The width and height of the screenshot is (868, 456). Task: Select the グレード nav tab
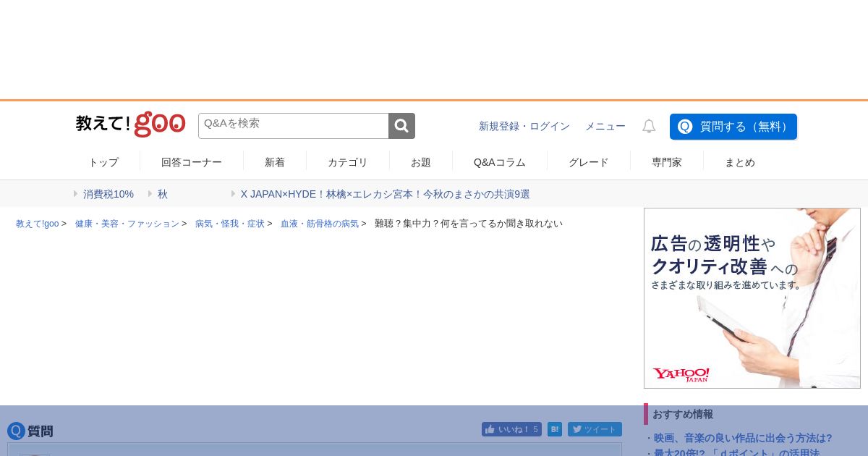(x=589, y=162)
